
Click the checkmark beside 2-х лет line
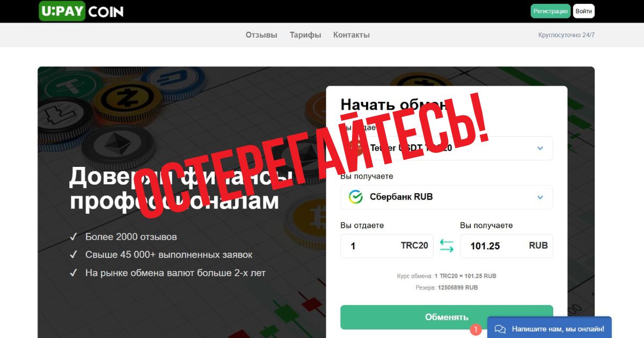[74, 273]
